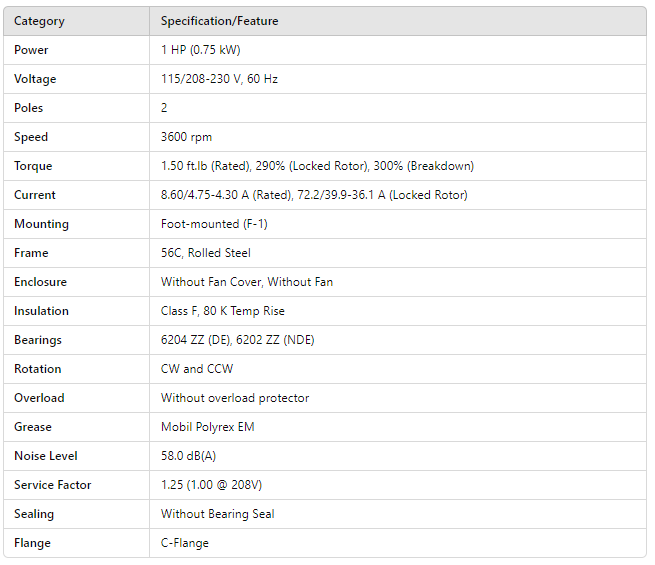The height and width of the screenshot is (565, 655).
Task: Select the 3600 rpm speed value
Action: (187, 137)
